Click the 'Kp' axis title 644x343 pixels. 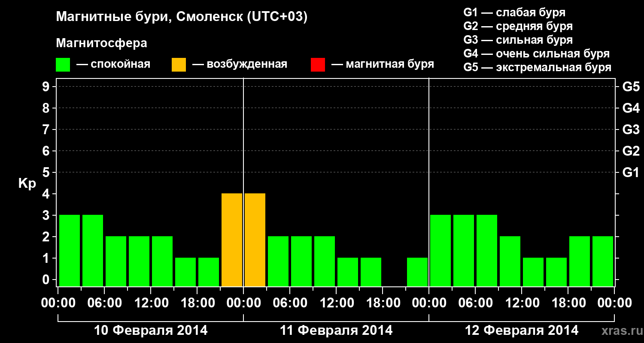(x=27, y=184)
